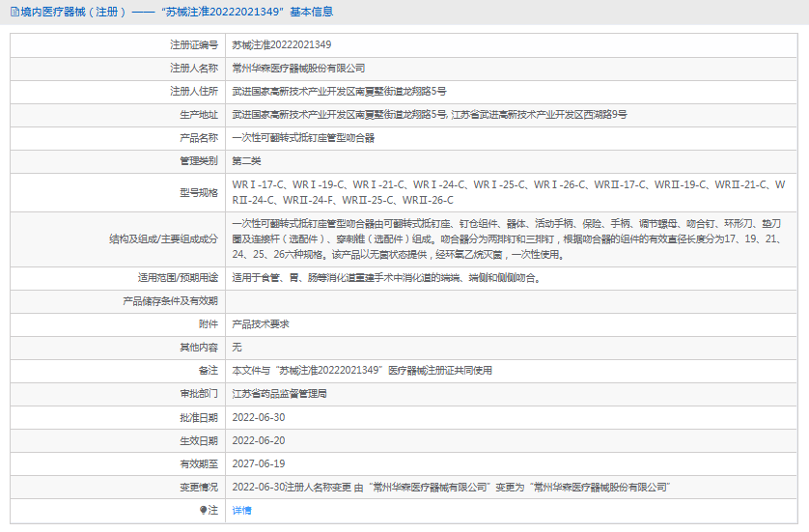Click the 审批部门 row label
This screenshot has width=809, height=532.
tap(199, 394)
